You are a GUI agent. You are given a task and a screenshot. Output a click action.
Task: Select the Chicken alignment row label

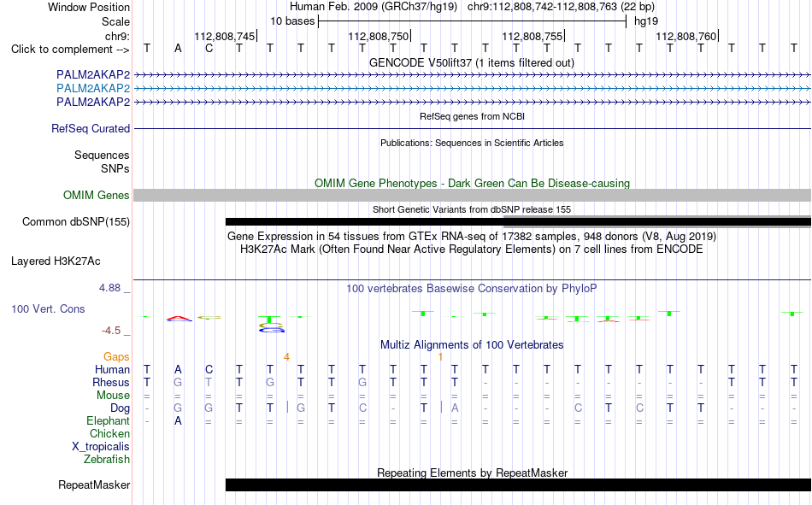[x=109, y=433]
